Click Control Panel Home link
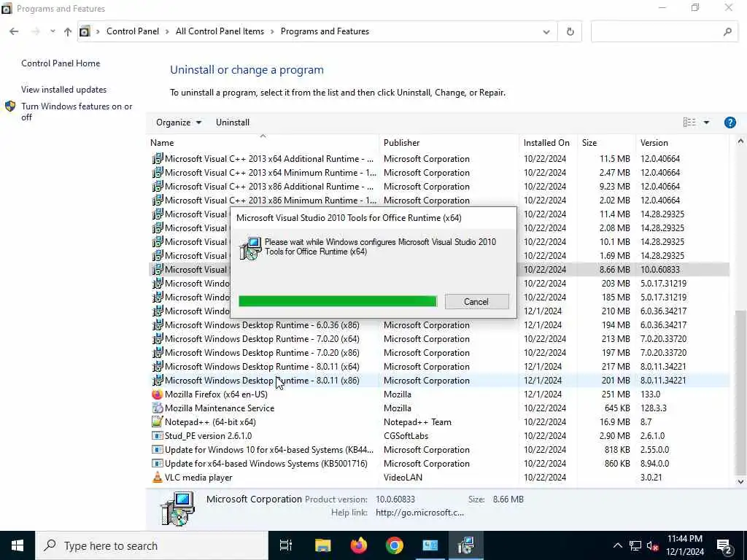Image resolution: width=747 pixels, height=560 pixels. pyautogui.click(x=61, y=63)
